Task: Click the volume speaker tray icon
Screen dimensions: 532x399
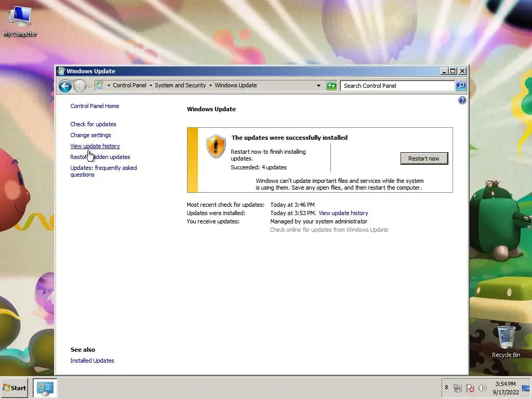Action: point(482,388)
